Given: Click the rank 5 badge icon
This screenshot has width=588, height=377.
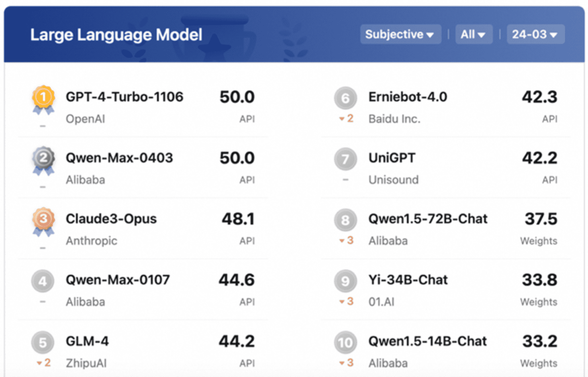Looking at the screenshot, I should pyautogui.click(x=43, y=342).
